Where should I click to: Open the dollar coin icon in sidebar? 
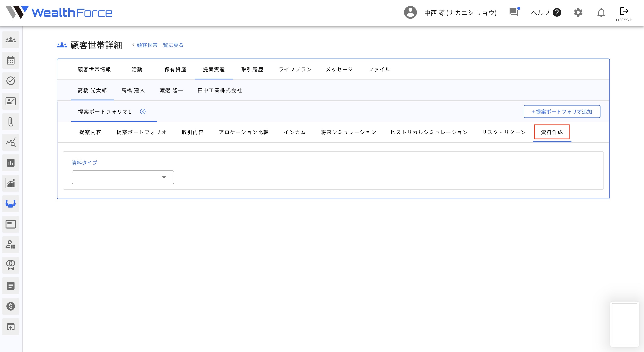(x=11, y=306)
